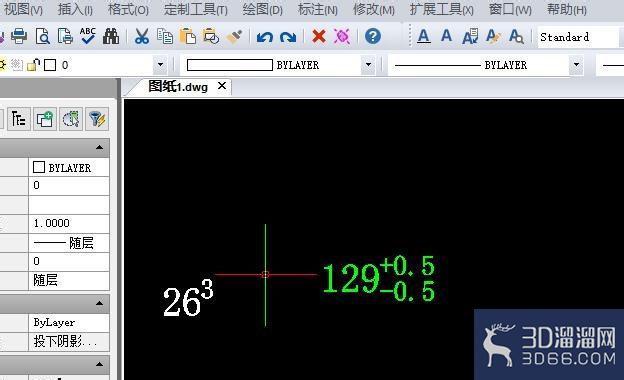Close the 图纸1.dwg tab
Viewport: 624px width, 380px height.
tap(222, 86)
